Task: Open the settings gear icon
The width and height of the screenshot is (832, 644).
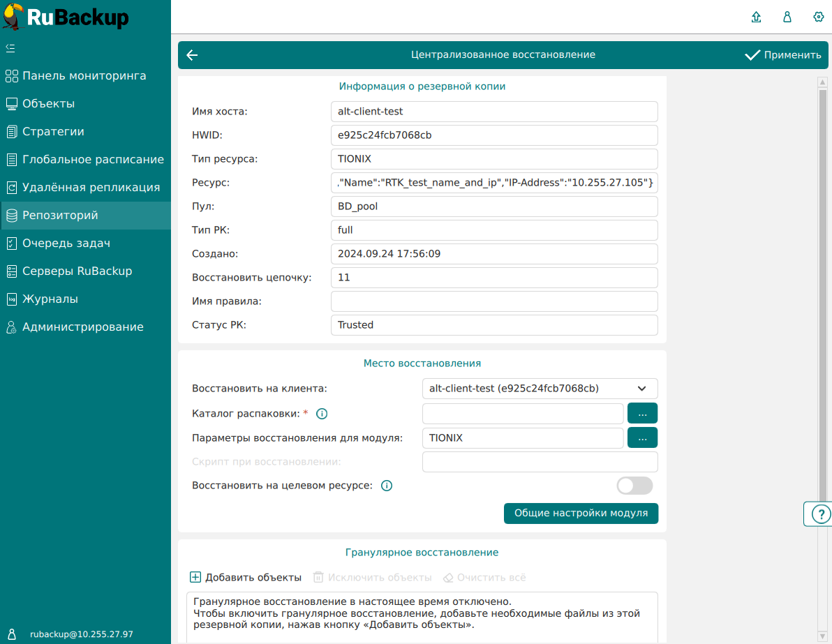Action: [x=818, y=17]
